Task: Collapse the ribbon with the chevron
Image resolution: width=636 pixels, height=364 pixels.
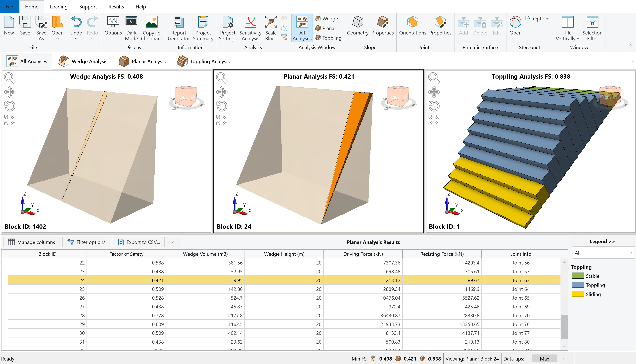Action: point(631,45)
